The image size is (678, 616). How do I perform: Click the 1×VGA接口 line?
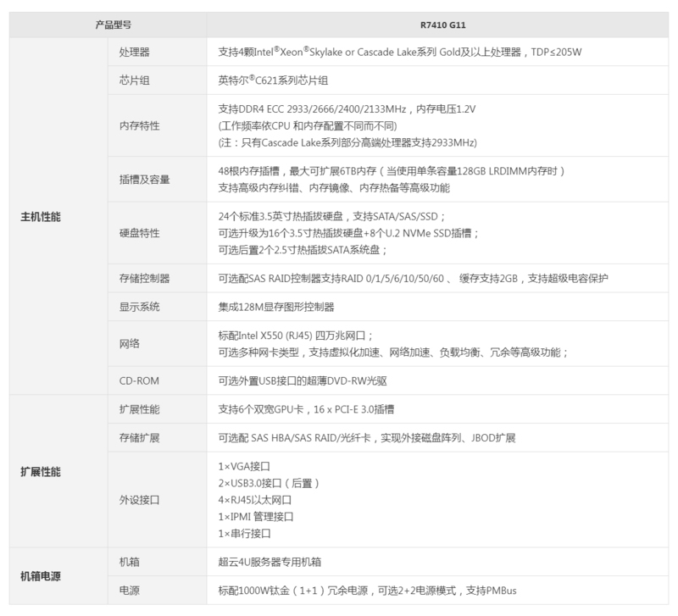tap(244, 466)
